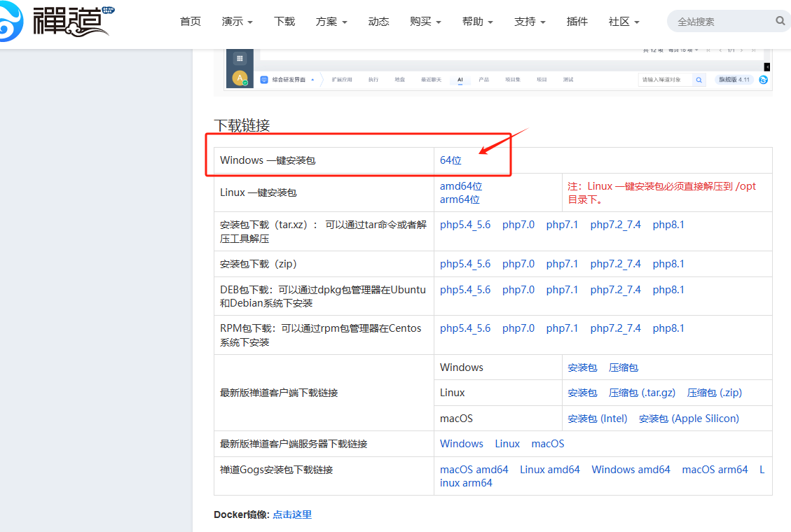The image size is (791, 532).
Task: Download tar.xz package php5.4_5.6
Action: click(465, 225)
